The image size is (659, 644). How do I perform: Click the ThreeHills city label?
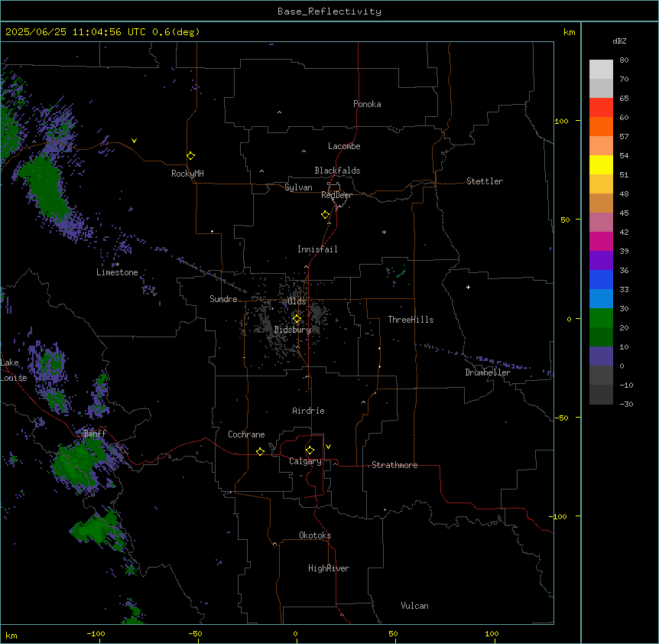[411, 320]
